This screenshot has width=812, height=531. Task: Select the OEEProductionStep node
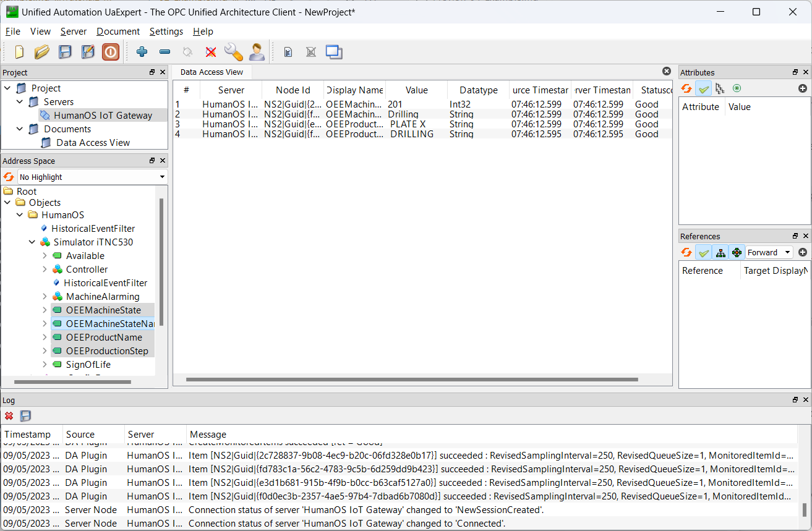(x=107, y=351)
